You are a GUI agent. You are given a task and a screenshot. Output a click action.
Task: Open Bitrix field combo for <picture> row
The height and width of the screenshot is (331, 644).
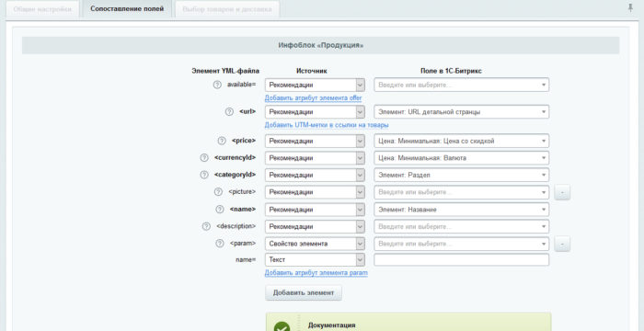(x=461, y=192)
